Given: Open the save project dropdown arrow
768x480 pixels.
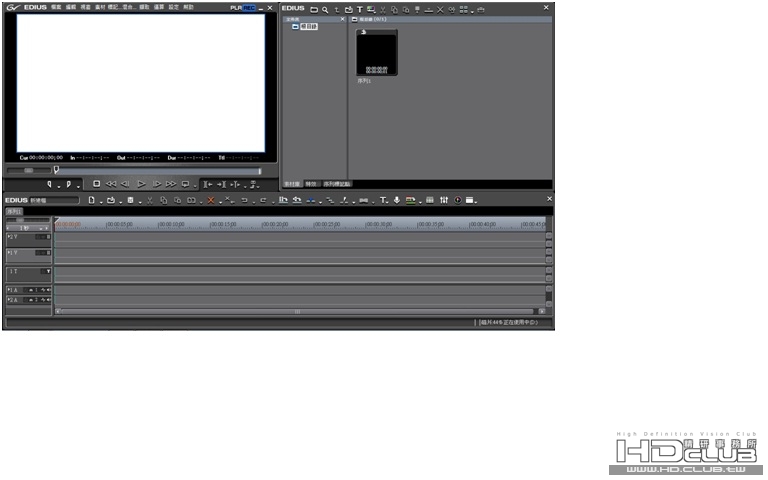Looking at the screenshot, I should coord(140,202).
